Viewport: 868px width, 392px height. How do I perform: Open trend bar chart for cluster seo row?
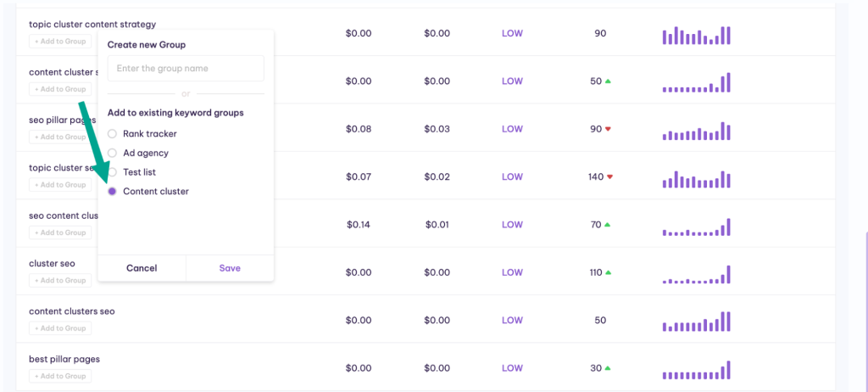point(697,274)
